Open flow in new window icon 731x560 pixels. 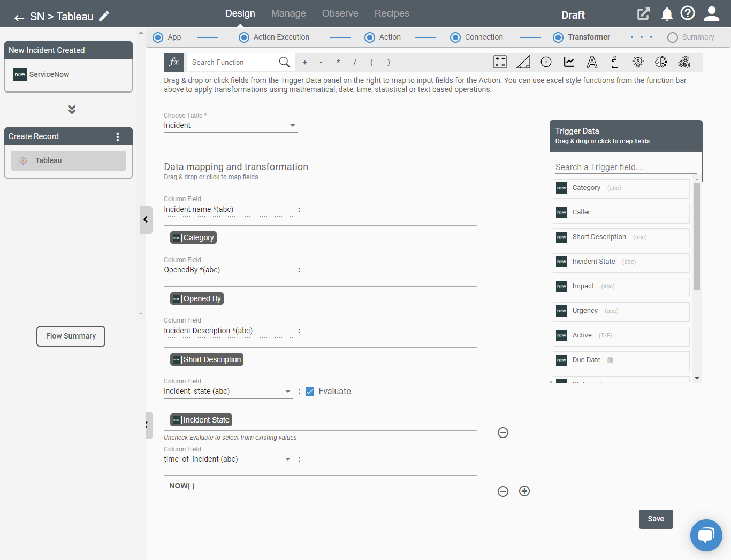tap(643, 14)
